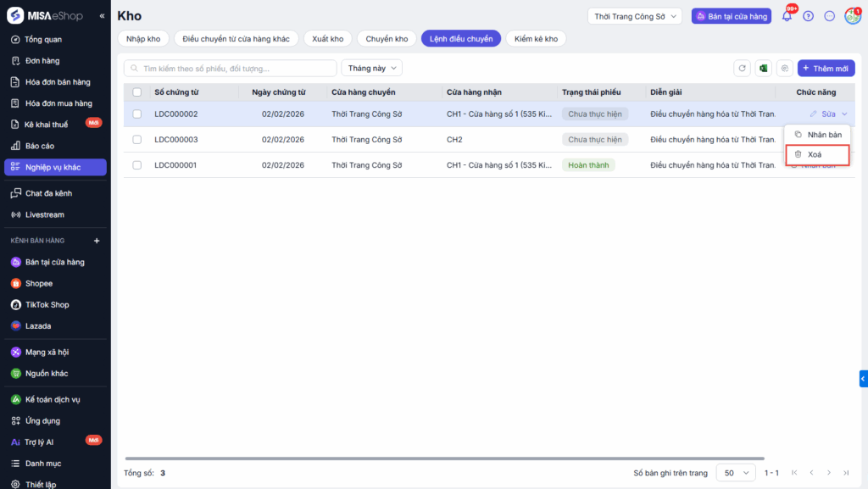Expand the Thời Trang Công Sở store selector
Viewport: 868px width, 489px height.
point(635,16)
